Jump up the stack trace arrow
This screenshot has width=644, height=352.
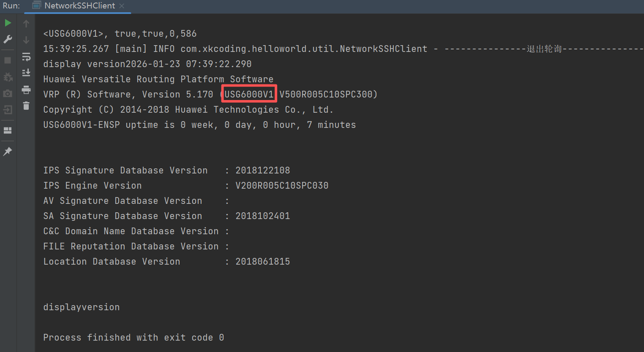tap(26, 24)
